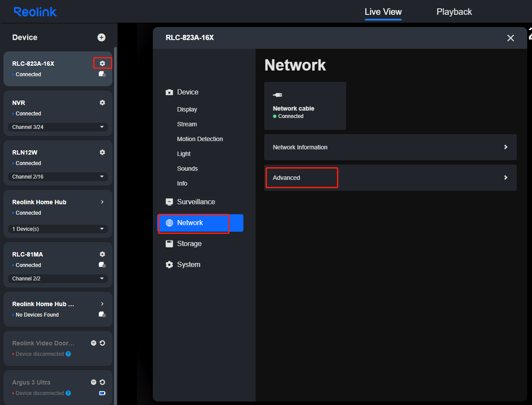
Task: Click Wi-Fi icon on Reolink Video Doorbell card
Action: click(94, 343)
